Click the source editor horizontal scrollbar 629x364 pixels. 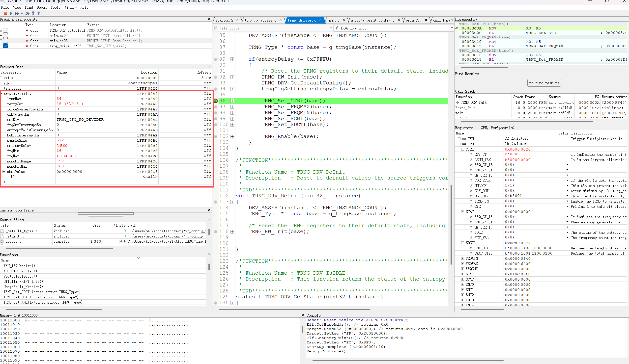click(x=294, y=309)
